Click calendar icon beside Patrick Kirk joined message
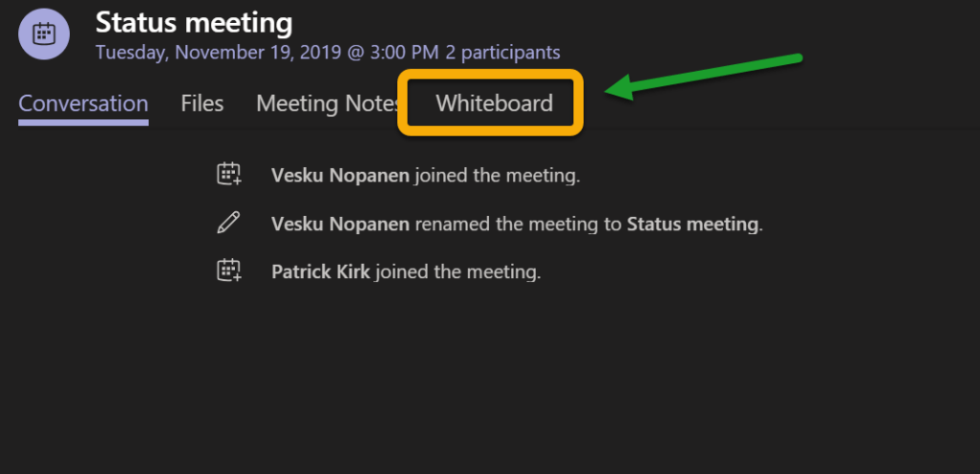Image resolution: width=980 pixels, height=474 pixels. tap(228, 271)
